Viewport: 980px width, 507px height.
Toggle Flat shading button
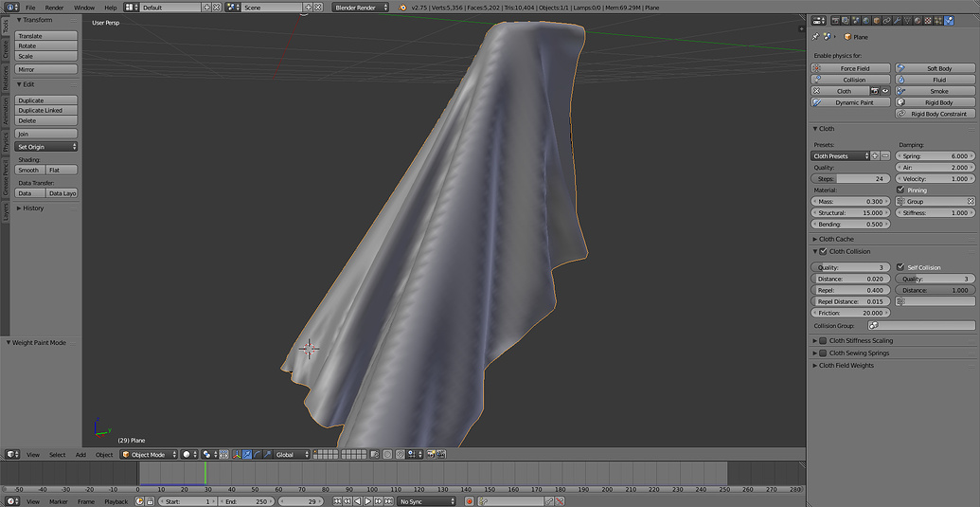point(62,170)
